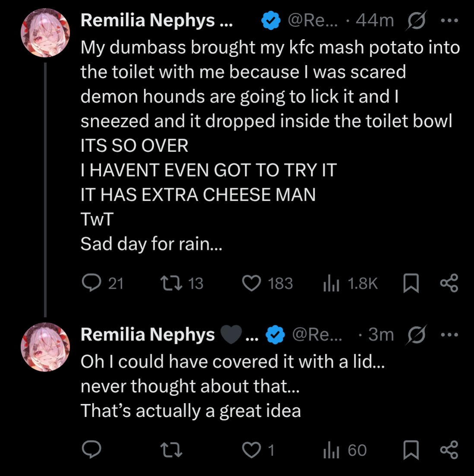The image size is (474, 476).
Task: Reply to the KFC mash potato tweet
Action: pyautogui.click(x=91, y=284)
